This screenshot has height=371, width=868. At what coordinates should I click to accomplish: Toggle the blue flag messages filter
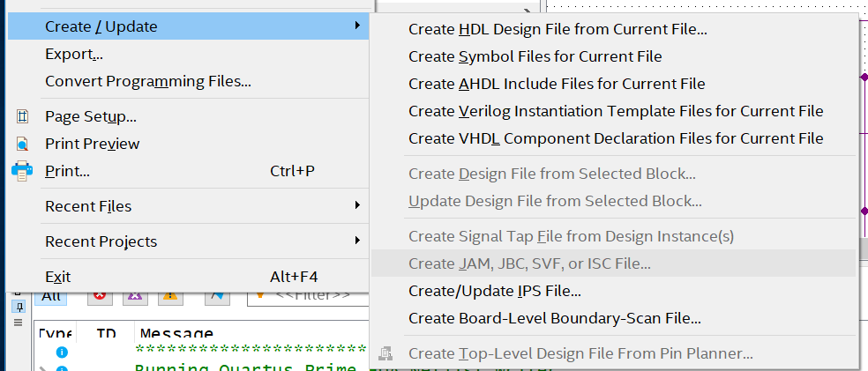click(x=218, y=298)
